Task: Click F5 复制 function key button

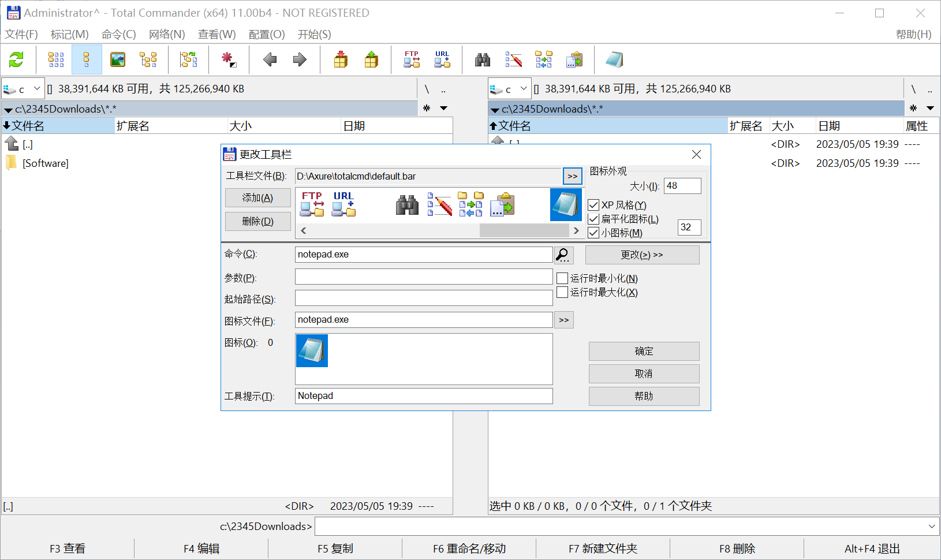Action: (x=335, y=548)
